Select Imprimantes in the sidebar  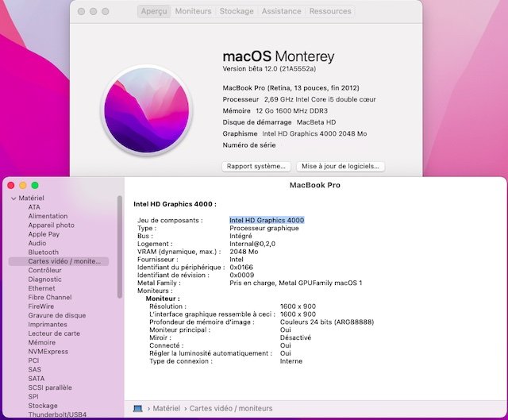point(48,325)
